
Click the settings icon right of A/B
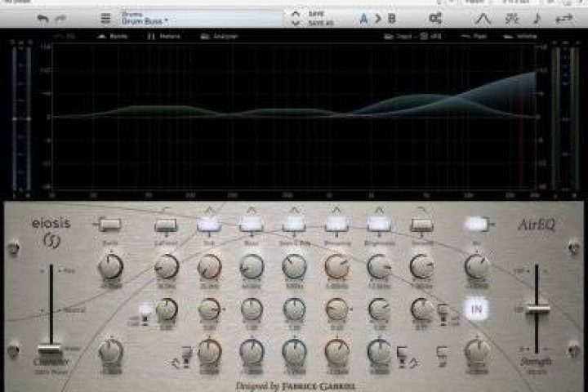[435, 18]
